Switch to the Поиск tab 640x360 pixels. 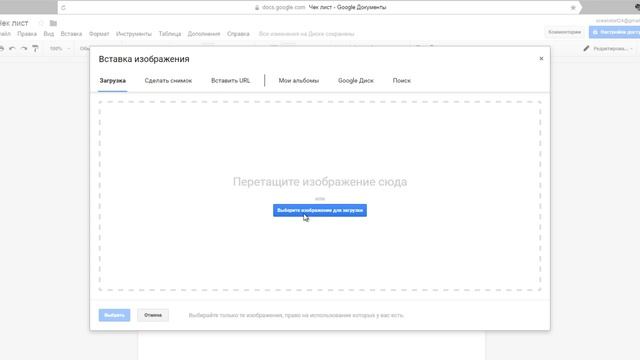click(402, 81)
